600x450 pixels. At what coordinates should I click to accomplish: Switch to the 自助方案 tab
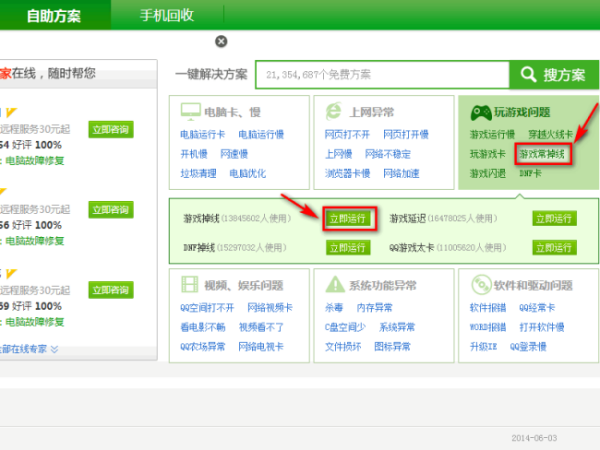point(54,16)
